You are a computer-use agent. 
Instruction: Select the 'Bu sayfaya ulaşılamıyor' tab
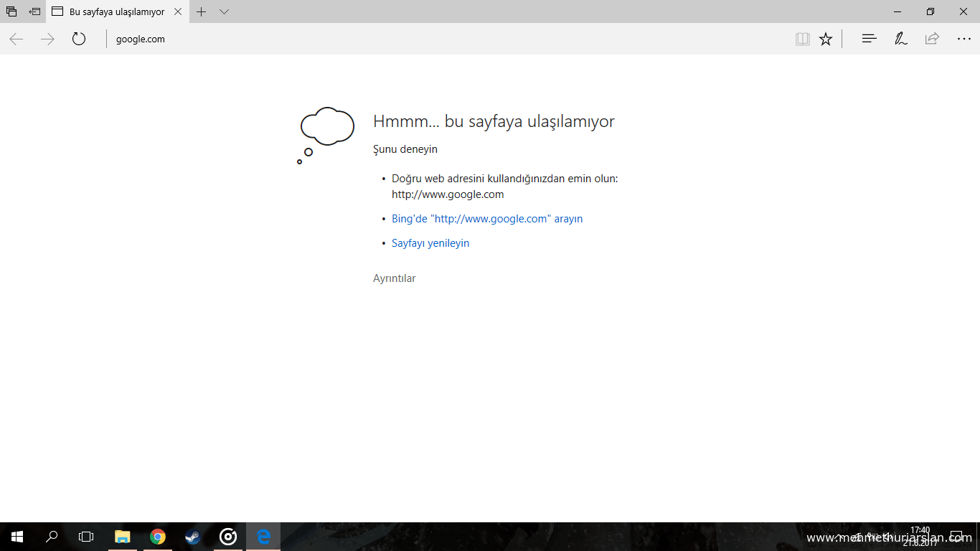(x=116, y=11)
